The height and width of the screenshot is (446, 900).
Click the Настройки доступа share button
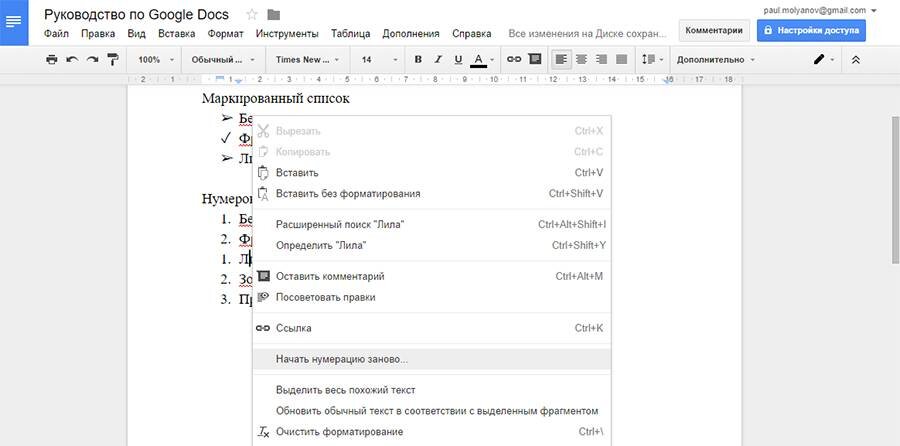pyautogui.click(x=811, y=30)
